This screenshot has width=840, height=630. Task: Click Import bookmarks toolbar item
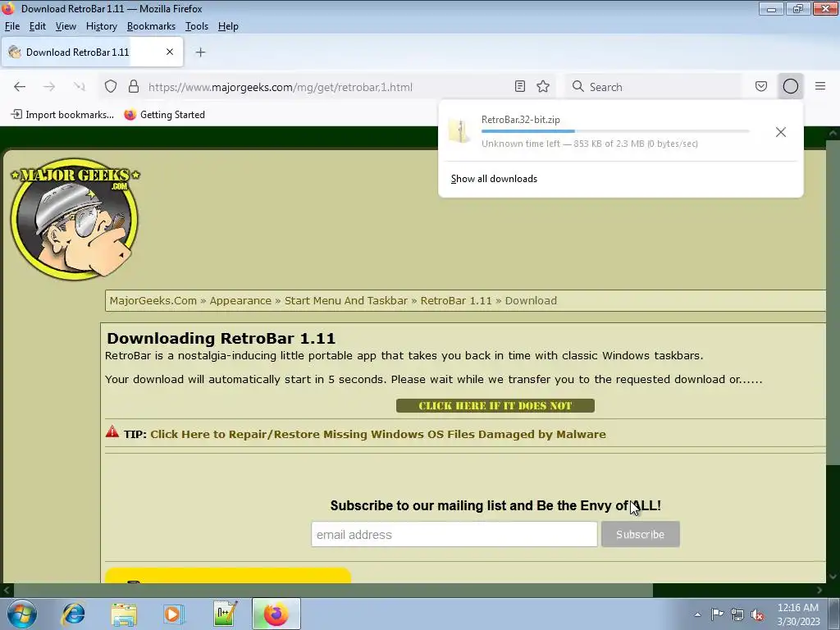(x=62, y=115)
